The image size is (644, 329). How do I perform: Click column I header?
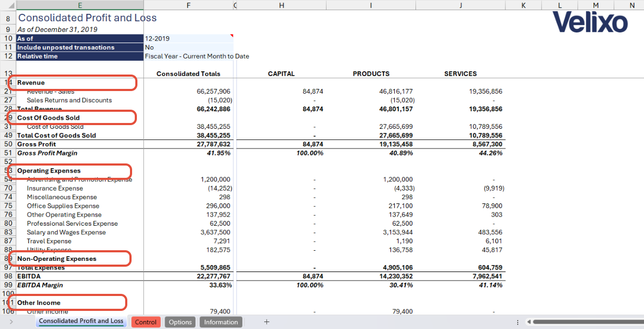(371, 5)
